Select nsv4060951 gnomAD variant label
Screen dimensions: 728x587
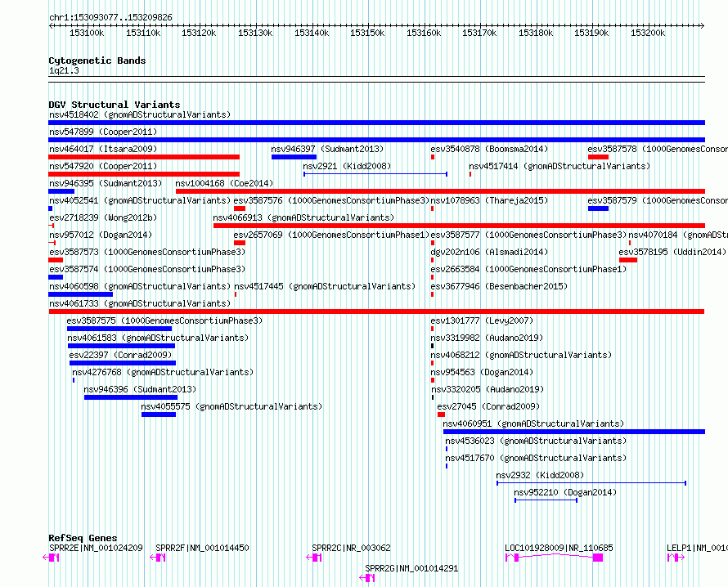pyautogui.click(x=533, y=423)
